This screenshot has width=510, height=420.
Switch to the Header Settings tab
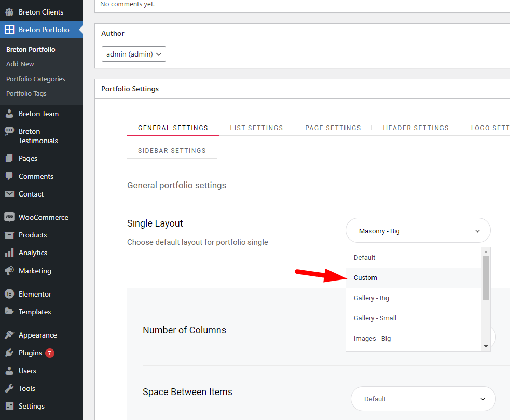click(x=416, y=128)
